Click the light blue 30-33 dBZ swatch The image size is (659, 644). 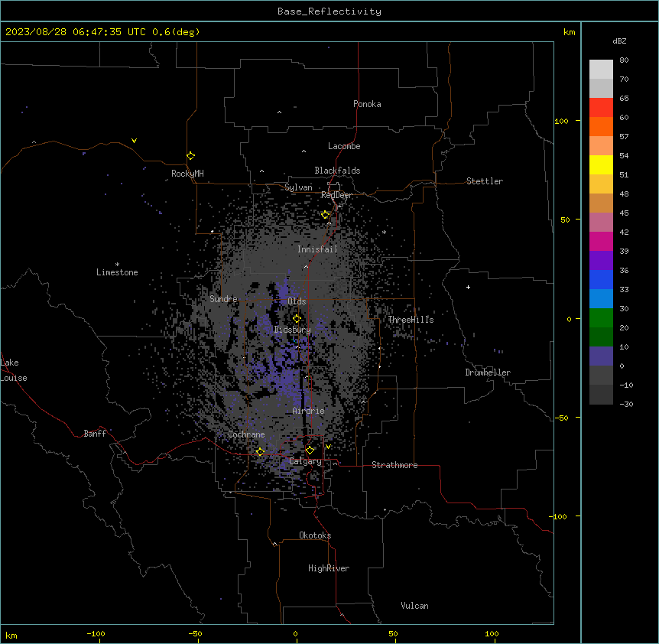[x=601, y=299]
